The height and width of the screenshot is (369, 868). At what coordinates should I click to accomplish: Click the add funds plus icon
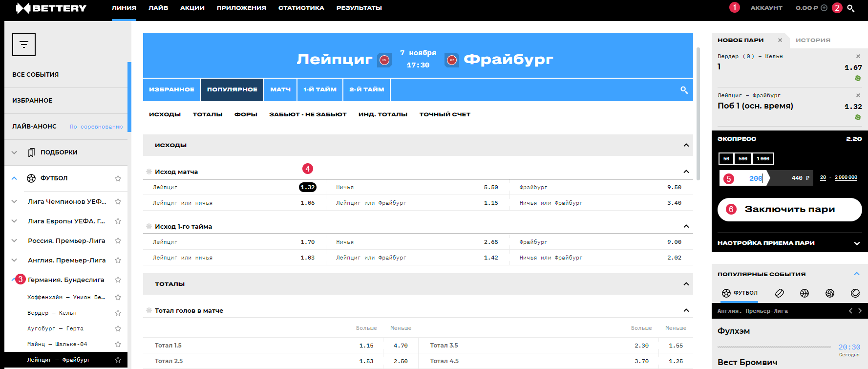pyautogui.click(x=824, y=8)
